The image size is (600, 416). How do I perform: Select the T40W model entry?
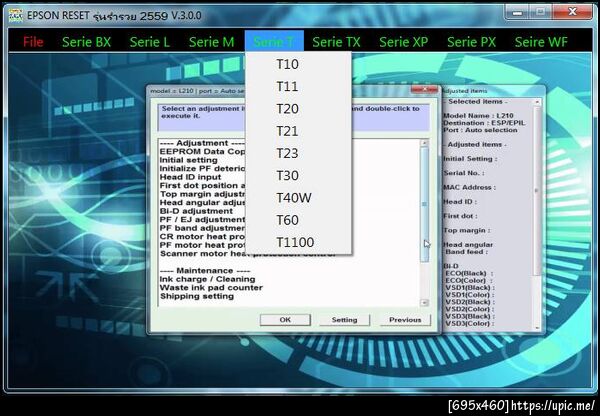298,198
